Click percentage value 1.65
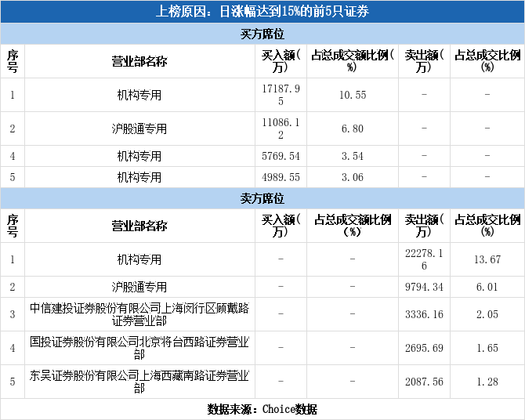The image size is (525, 420). click(x=487, y=348)
